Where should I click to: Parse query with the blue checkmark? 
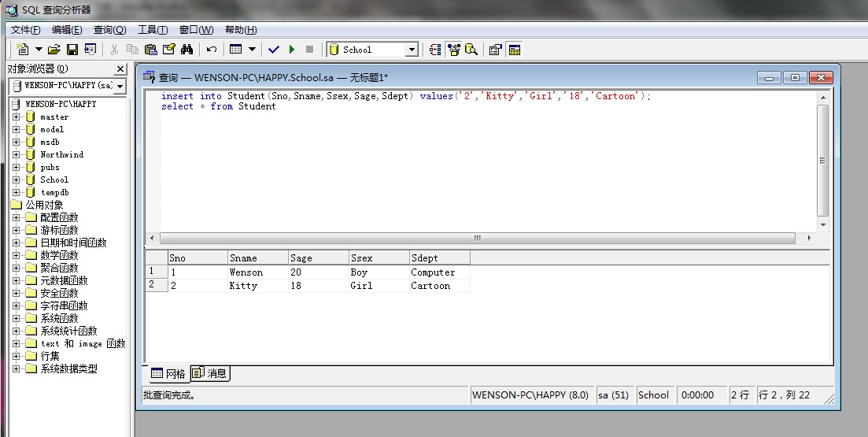tap(274, 50)
